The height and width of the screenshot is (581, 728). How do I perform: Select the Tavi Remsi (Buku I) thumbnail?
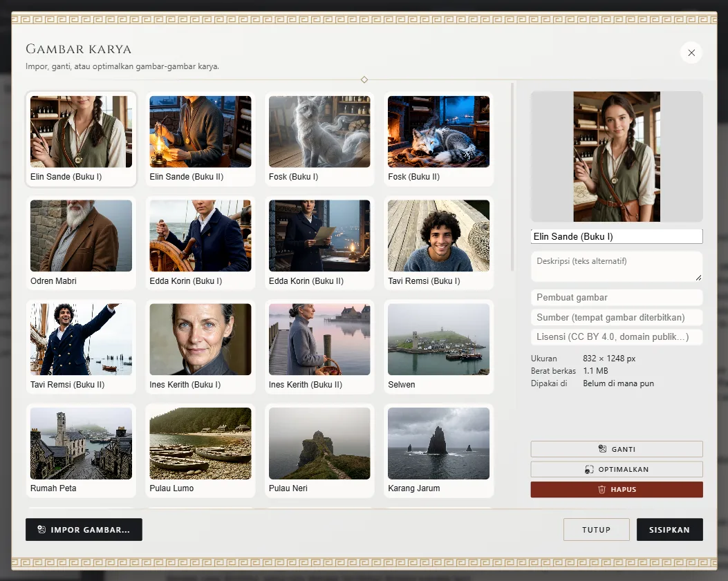tap(439, 243)
